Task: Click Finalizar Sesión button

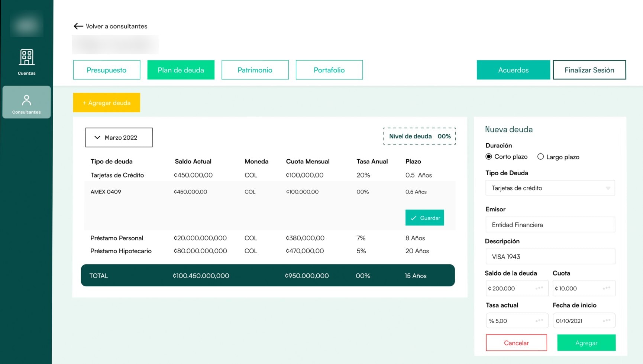Action: (x=589, y=70)
